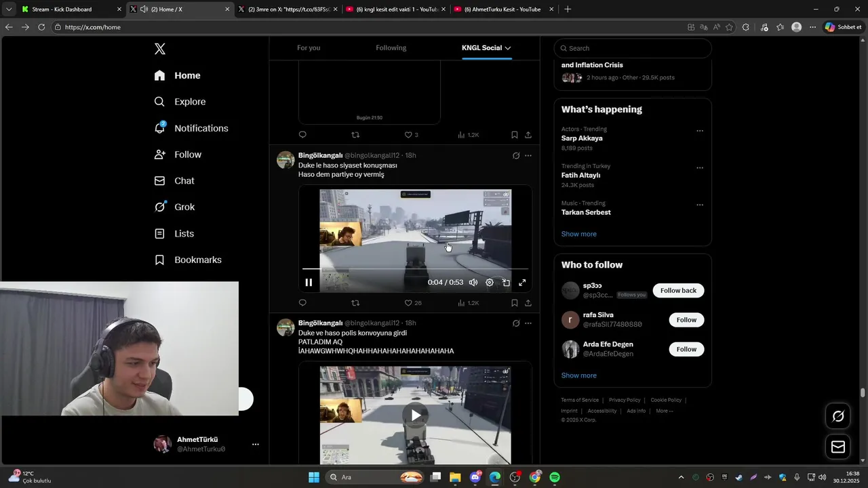Screen dimensions: 868x488
Task: Like the post with 3 likes
Action: pyautogui.click(x=411, y=135)
